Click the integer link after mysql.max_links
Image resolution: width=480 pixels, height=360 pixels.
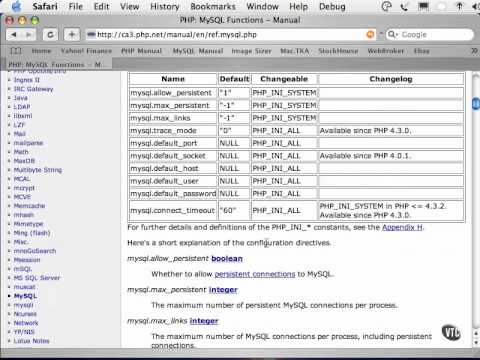tap(204, 321)
